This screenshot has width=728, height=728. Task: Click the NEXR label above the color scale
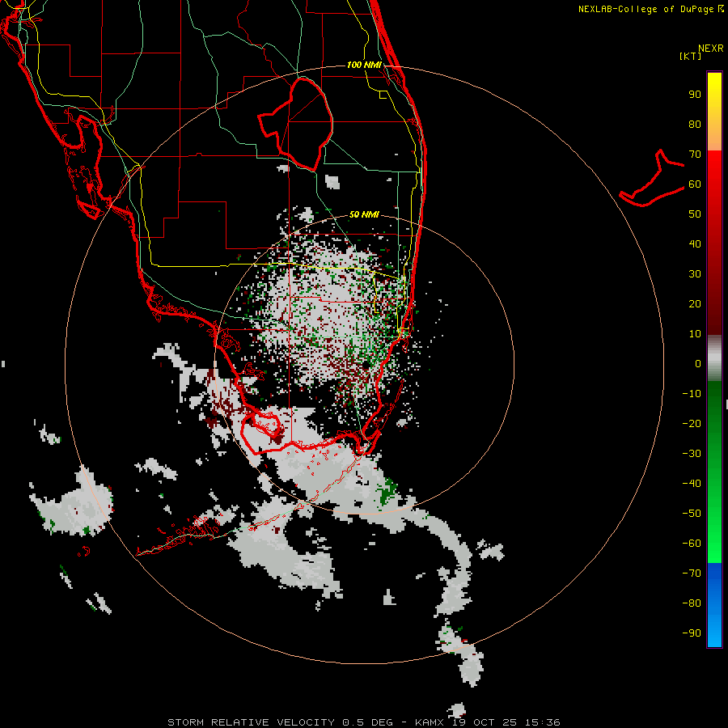tap(710, 49)
